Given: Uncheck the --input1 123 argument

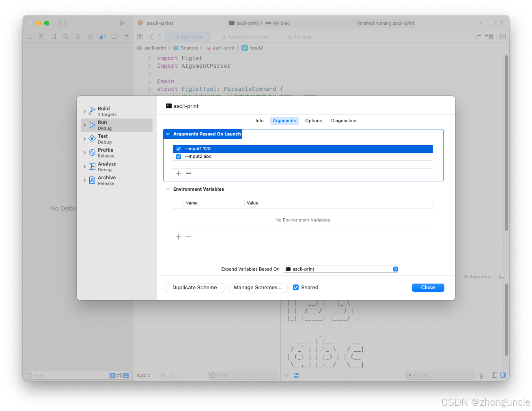Looking at the screenshot, I should [x=179, y=148].
